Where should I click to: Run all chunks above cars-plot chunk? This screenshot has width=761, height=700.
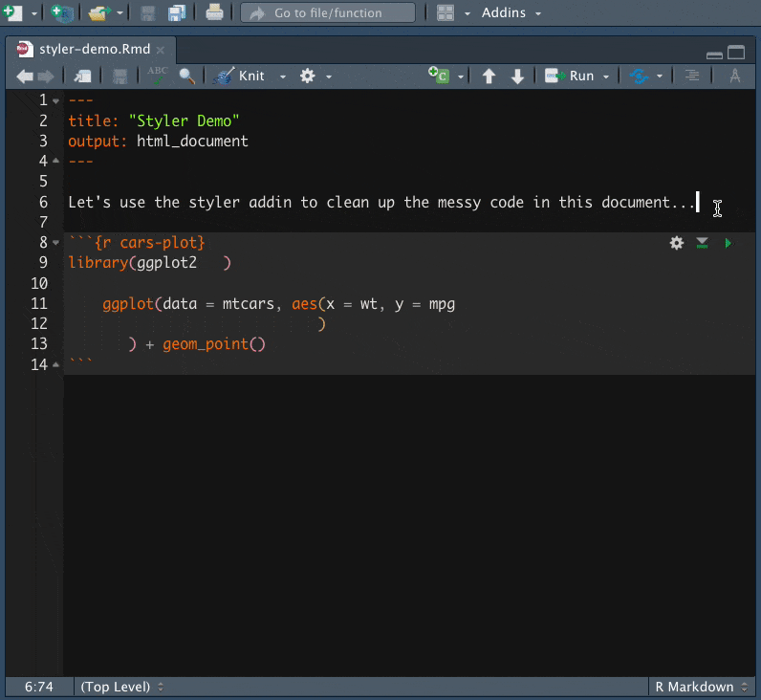(703, 243)
